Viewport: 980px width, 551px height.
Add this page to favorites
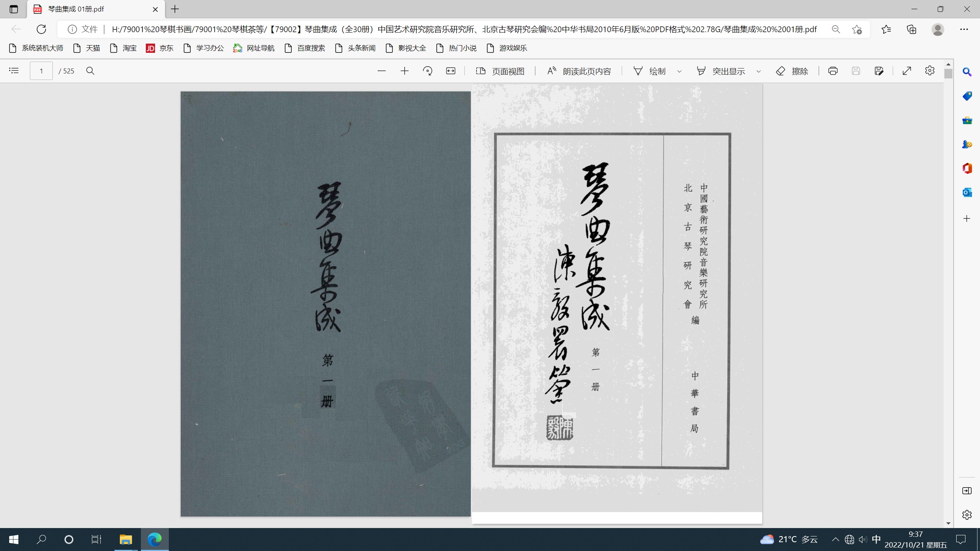(857, 29)
